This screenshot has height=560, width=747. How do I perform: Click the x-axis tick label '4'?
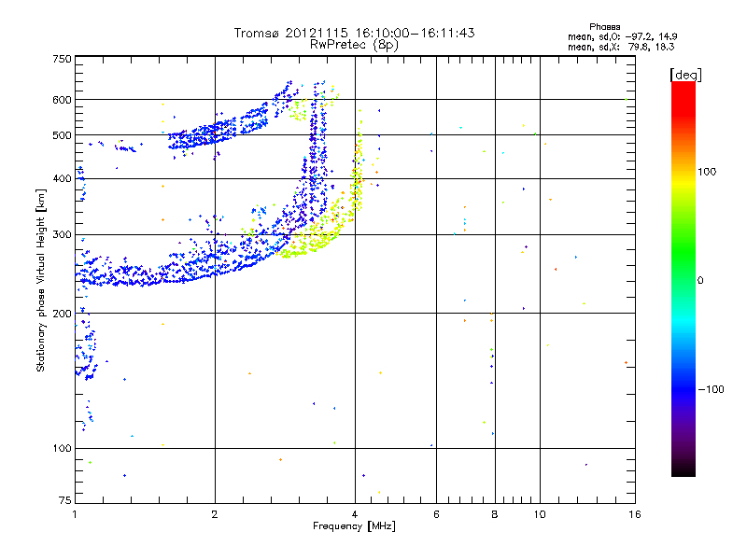(355, 514)
